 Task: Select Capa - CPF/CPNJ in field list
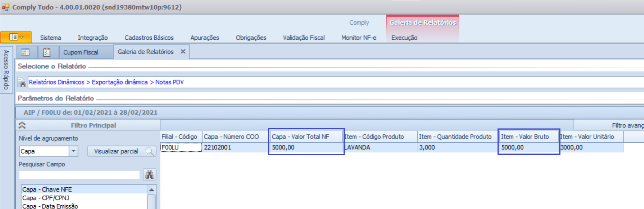85,198
